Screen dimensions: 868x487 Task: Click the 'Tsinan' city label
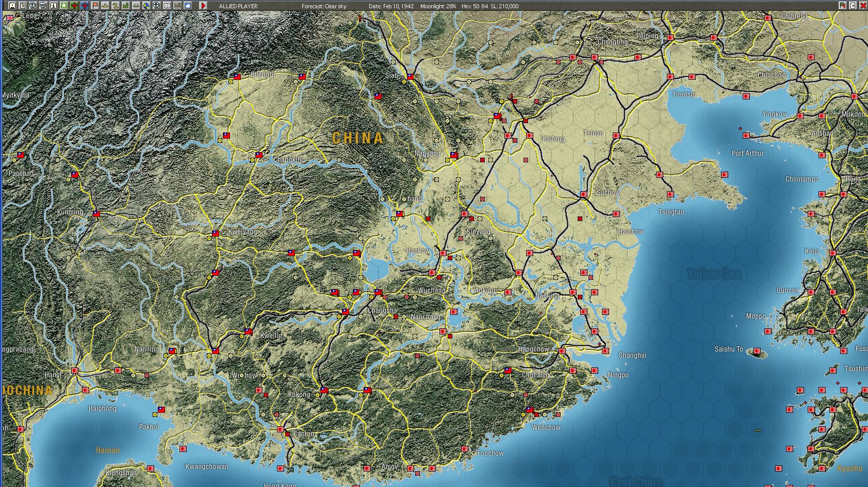click(x=594, y=133)
